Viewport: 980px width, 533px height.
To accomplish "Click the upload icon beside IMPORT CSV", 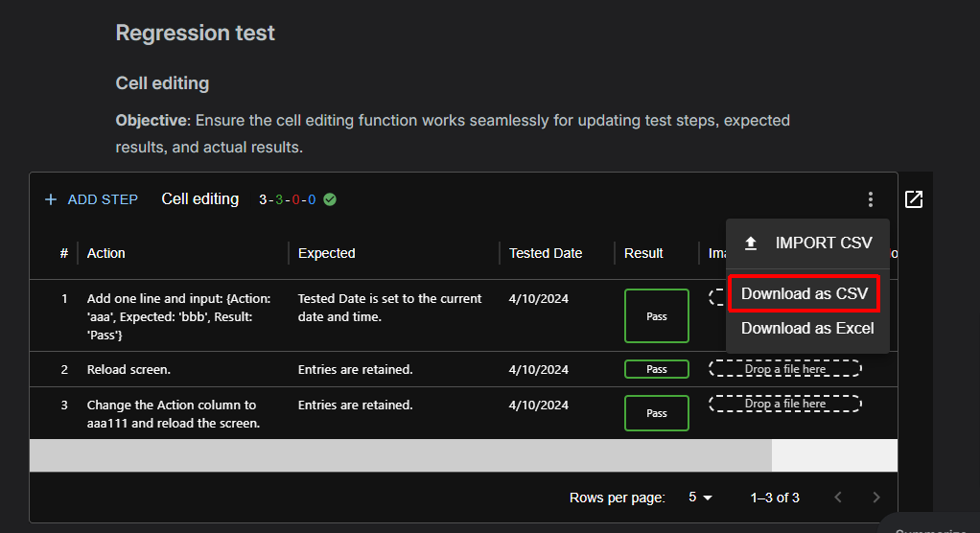I will tap(751, 243).
